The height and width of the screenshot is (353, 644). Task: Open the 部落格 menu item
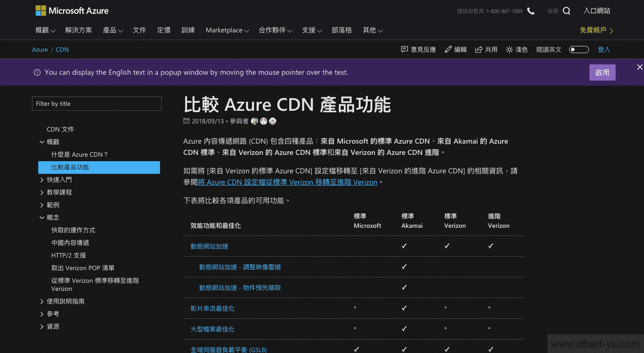point(342,30)
